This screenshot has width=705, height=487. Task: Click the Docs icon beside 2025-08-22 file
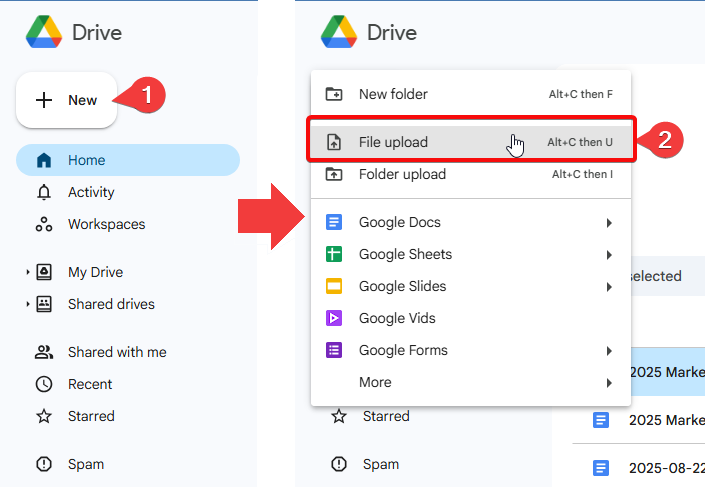tap(601, 468)
